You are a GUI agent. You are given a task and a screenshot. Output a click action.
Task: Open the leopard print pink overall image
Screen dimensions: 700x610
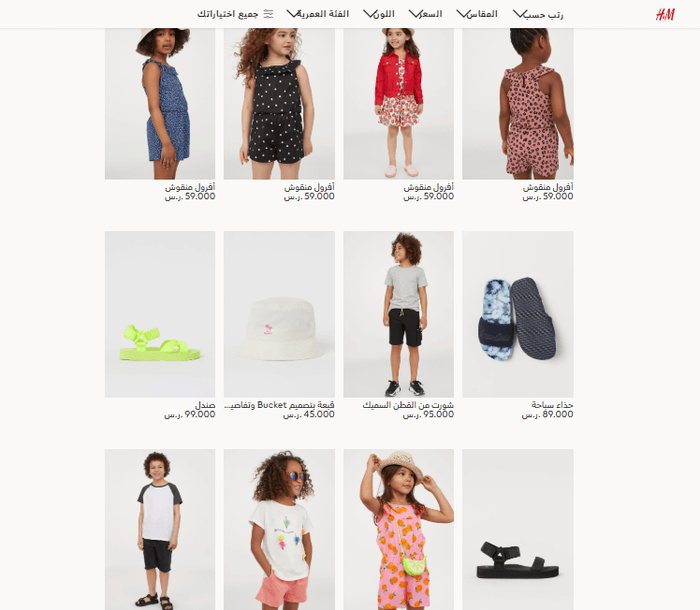click(x=518, y=104)
